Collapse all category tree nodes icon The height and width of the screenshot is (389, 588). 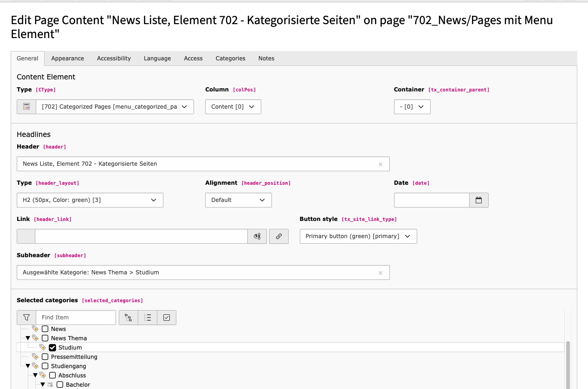pyautogui.click(x=148, y=318)
